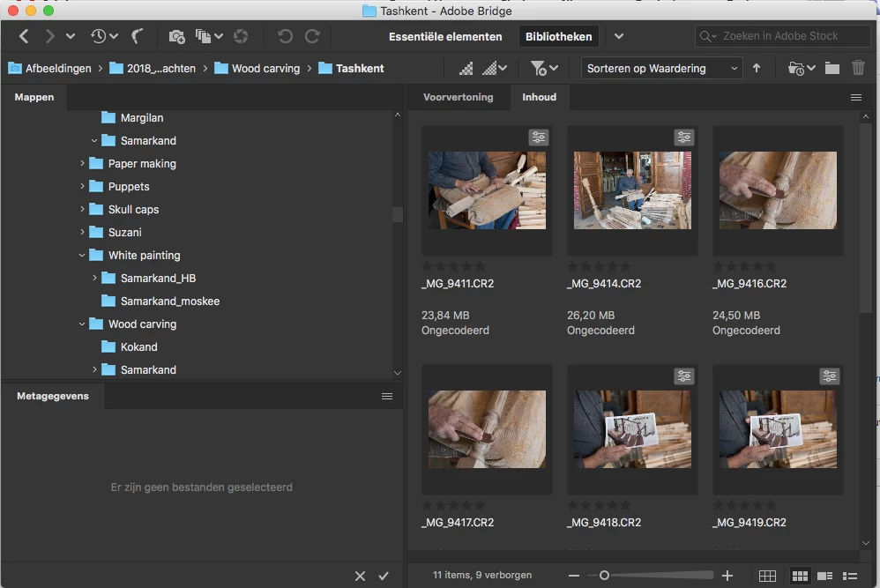The image size is (880, 588).
Task: Apply metadata changes with checkmark
Action: (x=384, y=576)
